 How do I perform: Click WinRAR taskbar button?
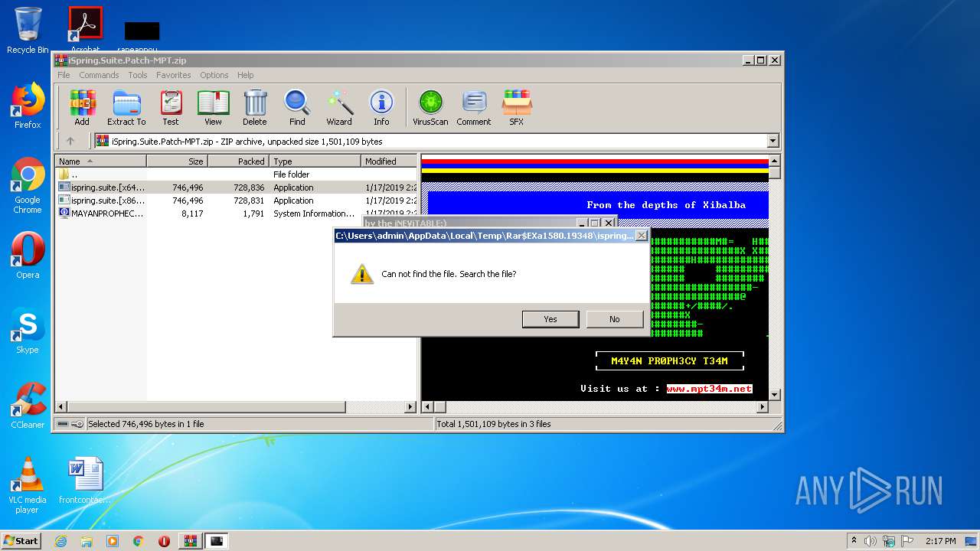[191, 541]
